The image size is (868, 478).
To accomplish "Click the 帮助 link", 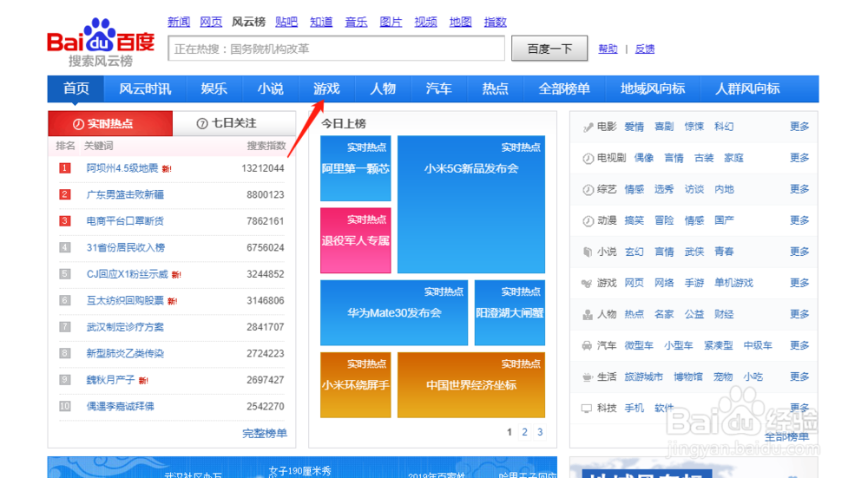I will coord(608,49).
